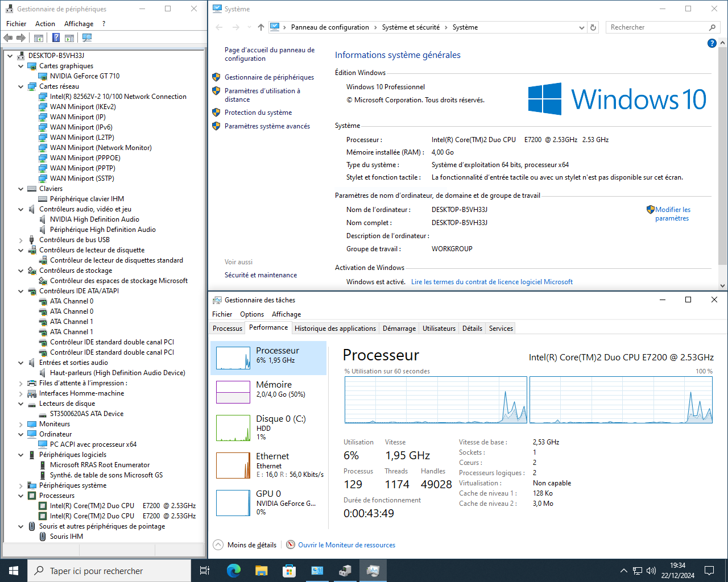The image size is (728, 582).
Task: Switch to the Détails tab
Action: click(472, 329)
